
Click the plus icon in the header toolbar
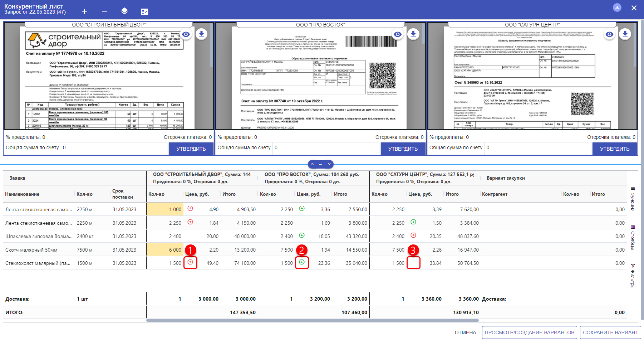coord(84,12)
